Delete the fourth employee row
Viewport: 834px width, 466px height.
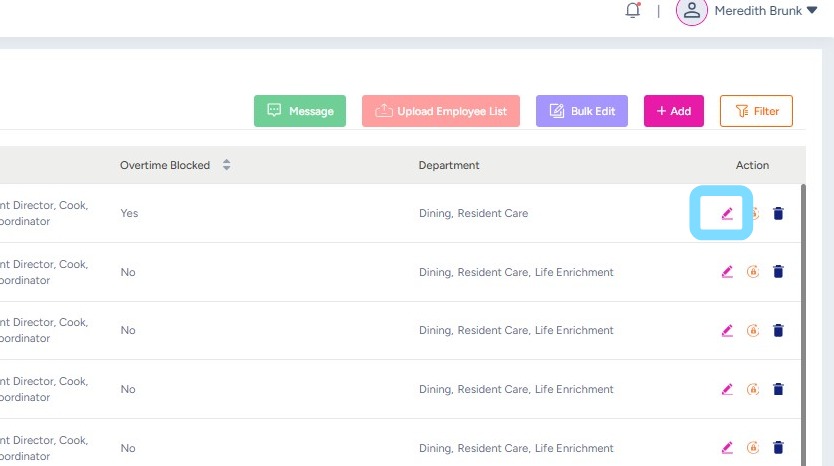[x=779, y=389]
